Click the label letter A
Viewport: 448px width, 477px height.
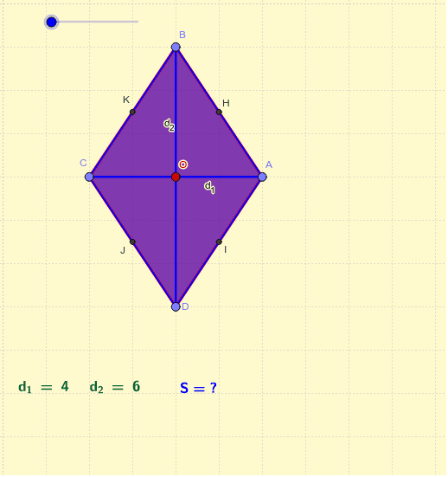click(270, 165)
